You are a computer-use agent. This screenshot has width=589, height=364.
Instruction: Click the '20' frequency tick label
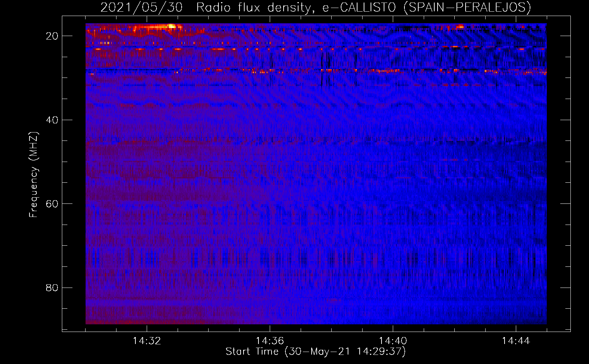(x=52, y=36)
